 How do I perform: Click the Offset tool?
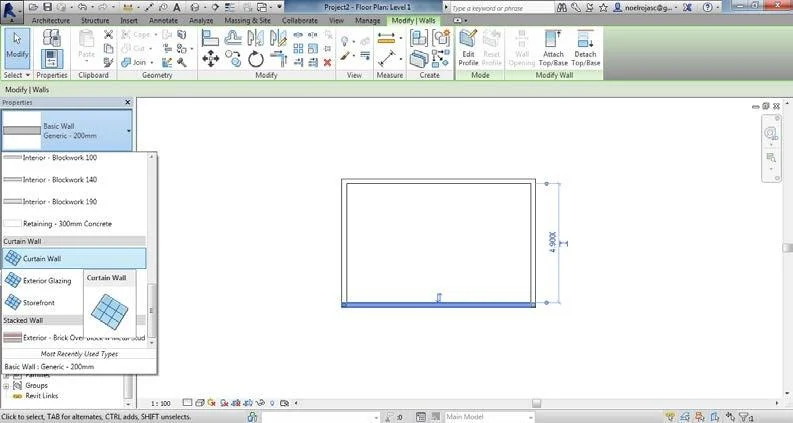click(x=233, y=38)
